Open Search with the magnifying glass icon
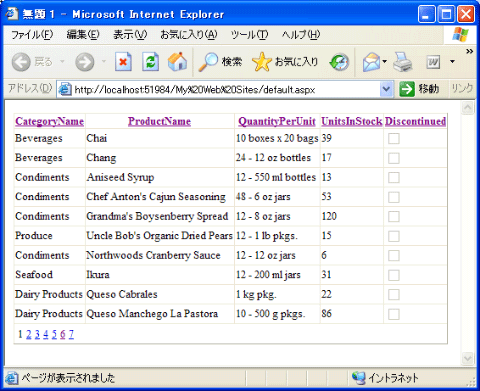480x391 pixels. coord(208,62)
